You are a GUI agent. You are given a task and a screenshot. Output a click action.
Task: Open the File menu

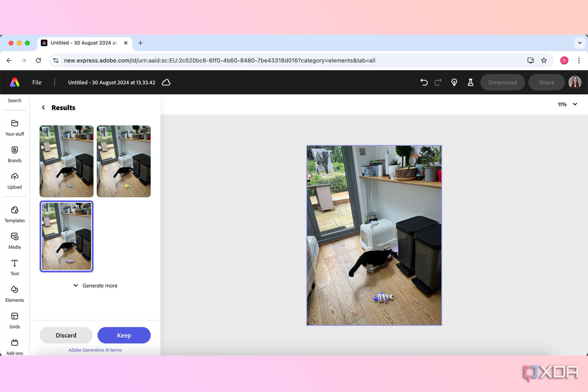point(37,82)
